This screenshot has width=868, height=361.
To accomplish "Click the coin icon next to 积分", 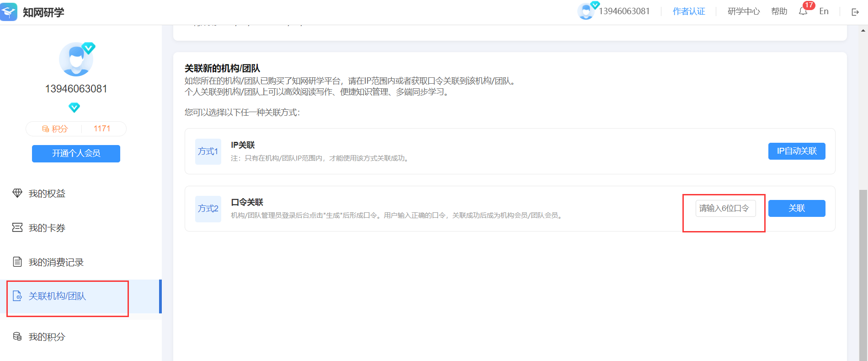I will point(46,129).
